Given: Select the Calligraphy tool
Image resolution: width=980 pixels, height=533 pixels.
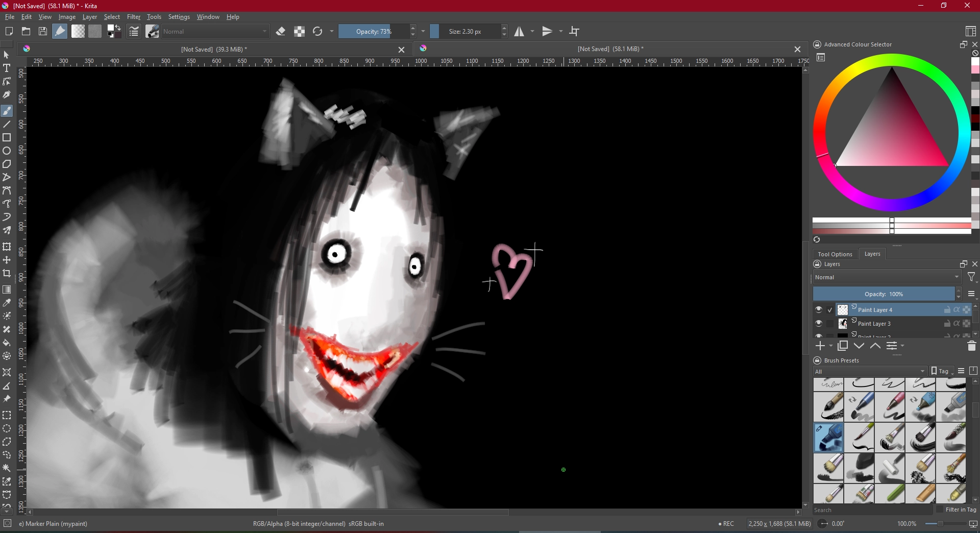Looking at the screenshot, I should pyautogui.click(x=7, y=95).
